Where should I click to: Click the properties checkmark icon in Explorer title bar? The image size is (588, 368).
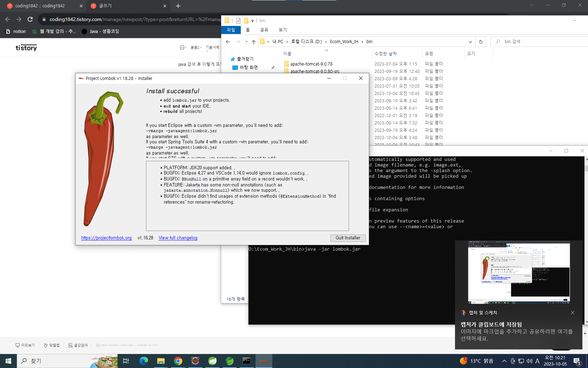(x=238, y=21)
